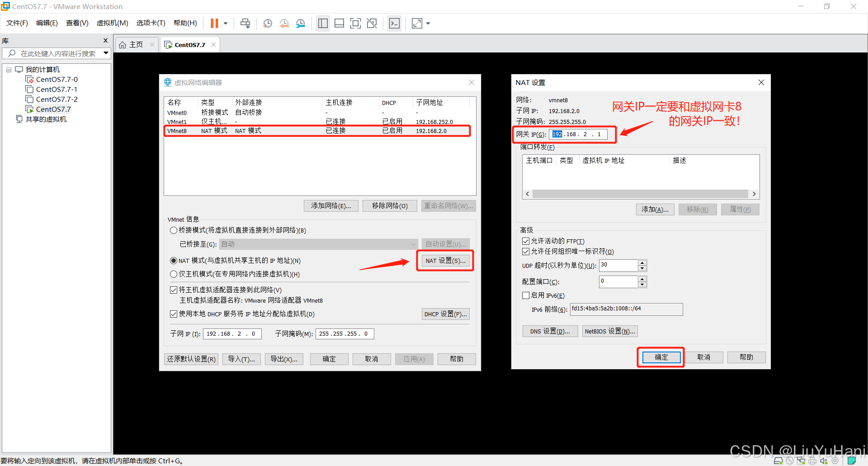Select the NAT 模式 radio button
The width and height of the screenshot is (868, 466).
174,261
